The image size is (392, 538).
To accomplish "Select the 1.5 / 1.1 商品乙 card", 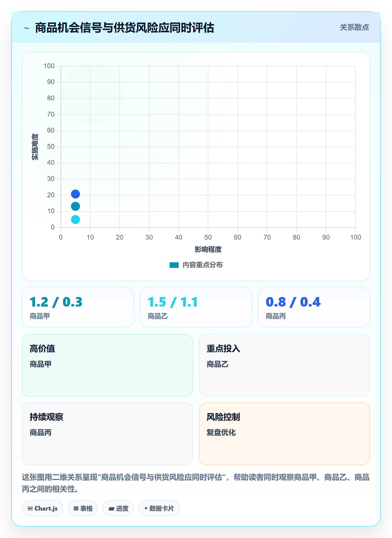I will (196, 307).
